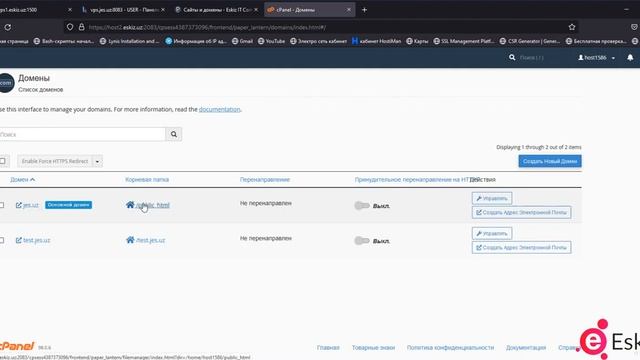
Task: Create email address for test.jes.uz domain
Action: [x=521, y=247]
